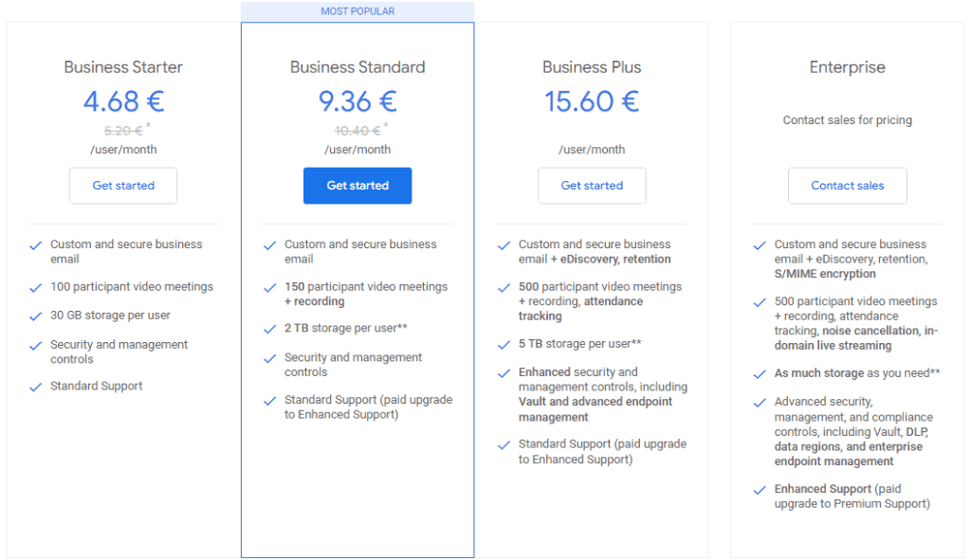The width and height of the screenshot is (971, 560).
Task: Click the blue Get started button for Business Standard
Action: (357, 186)
